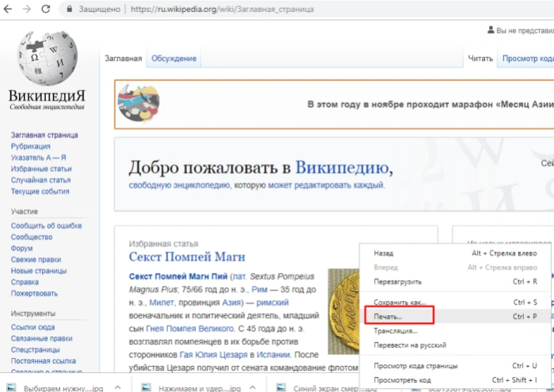Click the user silhouette icon at top
The image size is (554, 392).
point(491,30)
